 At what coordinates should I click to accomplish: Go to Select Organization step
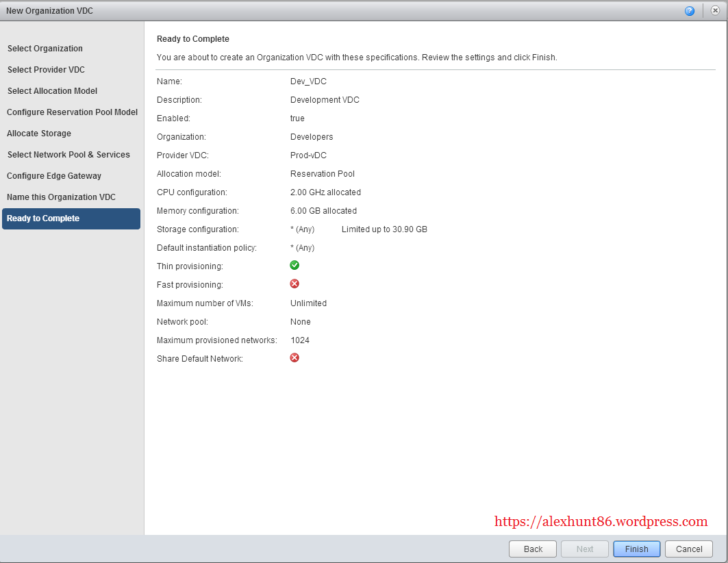45,49
